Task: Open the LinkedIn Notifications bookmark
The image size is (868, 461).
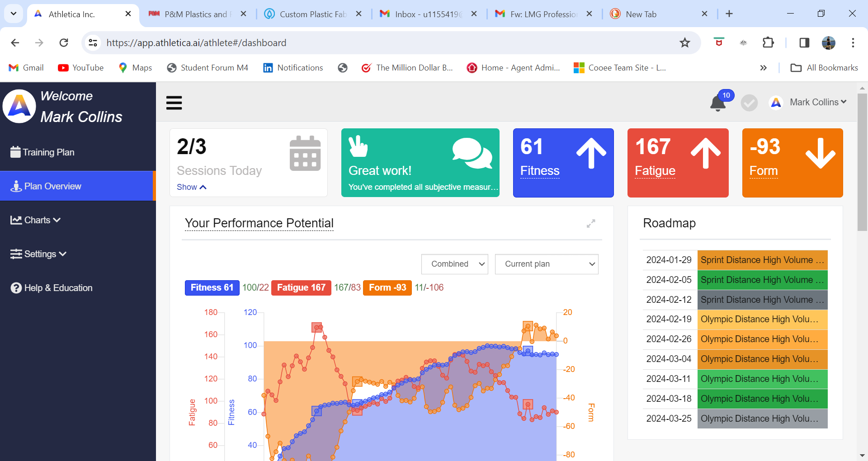Action: tap(293, 68)
